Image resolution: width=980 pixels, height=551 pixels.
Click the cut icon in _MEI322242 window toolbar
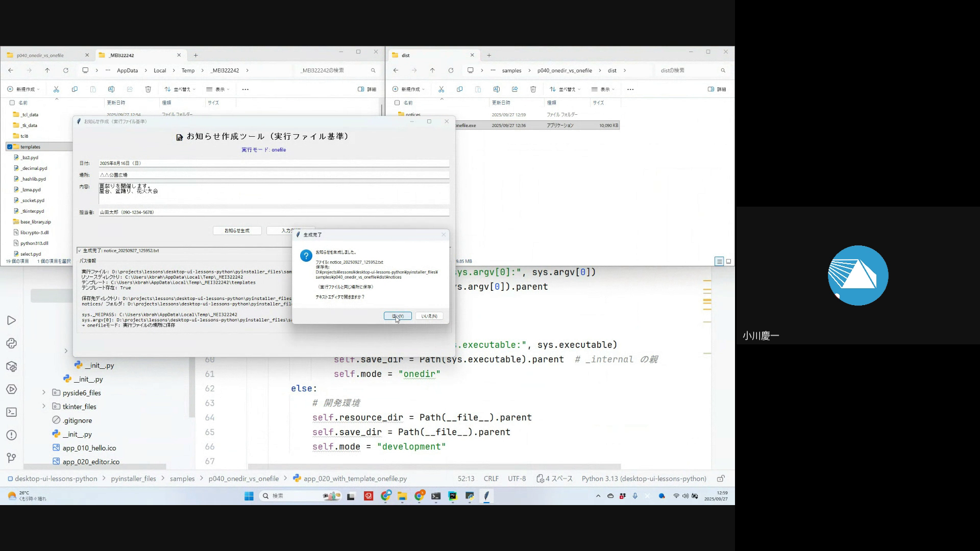click(x=56, y=89)
